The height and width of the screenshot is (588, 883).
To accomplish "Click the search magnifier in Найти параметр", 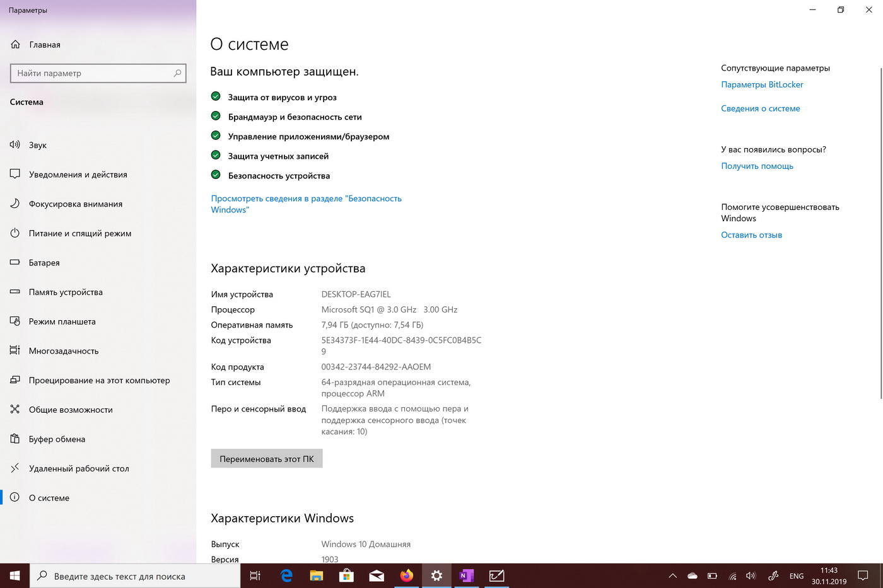I will pos(178,73).
